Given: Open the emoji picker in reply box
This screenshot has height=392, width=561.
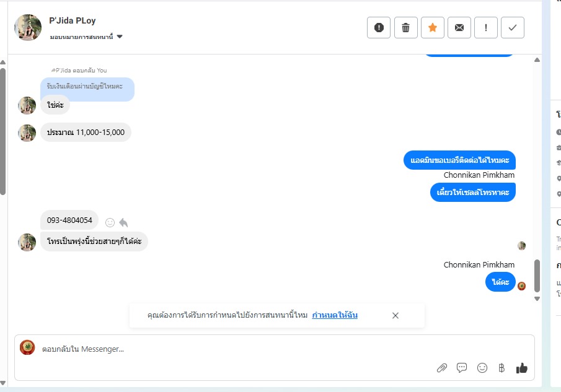Looking at the screenshot, I should pyautogui.click(x=482, y=368).
